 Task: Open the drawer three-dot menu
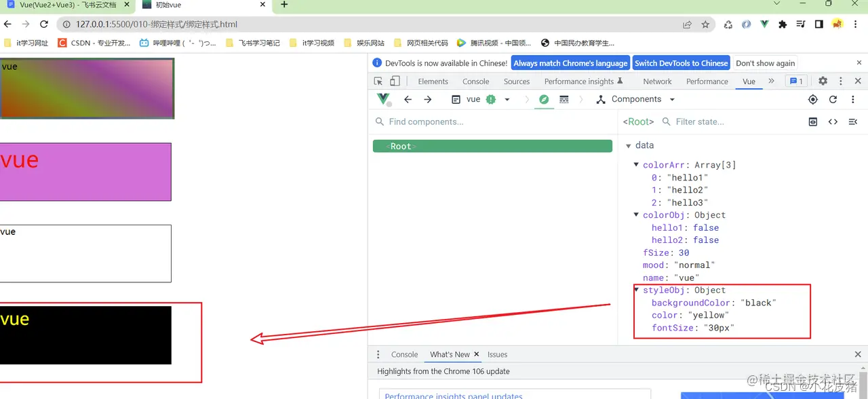pyautogui.click(x=378, y=354)
